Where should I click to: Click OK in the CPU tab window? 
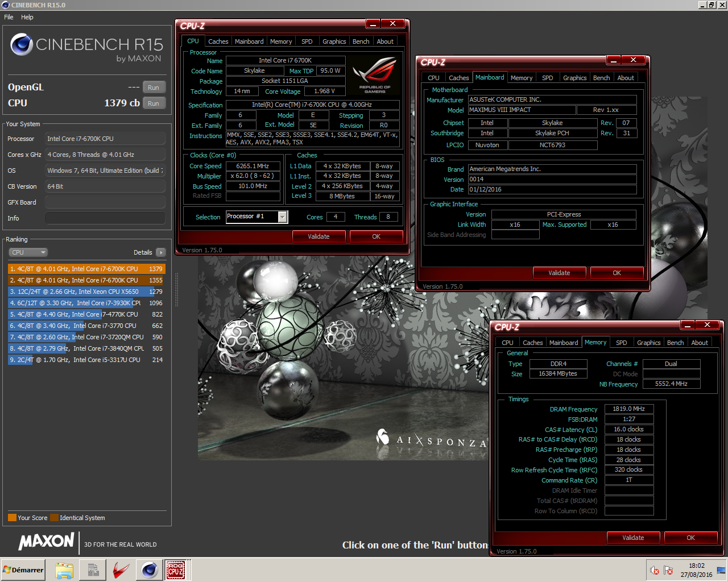pos(376,236)
